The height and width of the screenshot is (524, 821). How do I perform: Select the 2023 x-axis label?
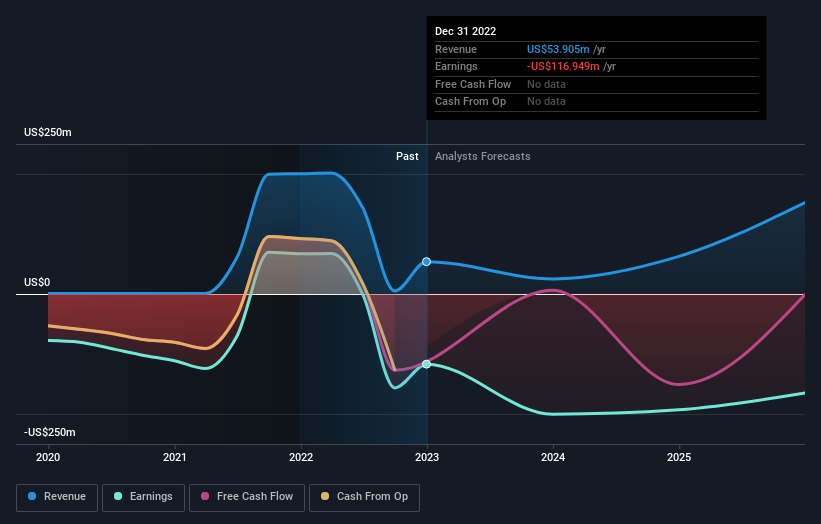[427, 458]
